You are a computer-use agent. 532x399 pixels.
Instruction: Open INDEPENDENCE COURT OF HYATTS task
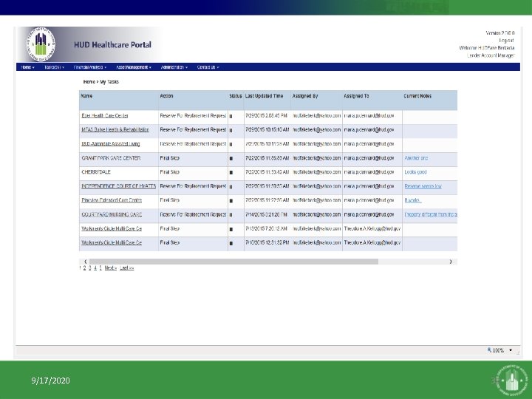119,186
